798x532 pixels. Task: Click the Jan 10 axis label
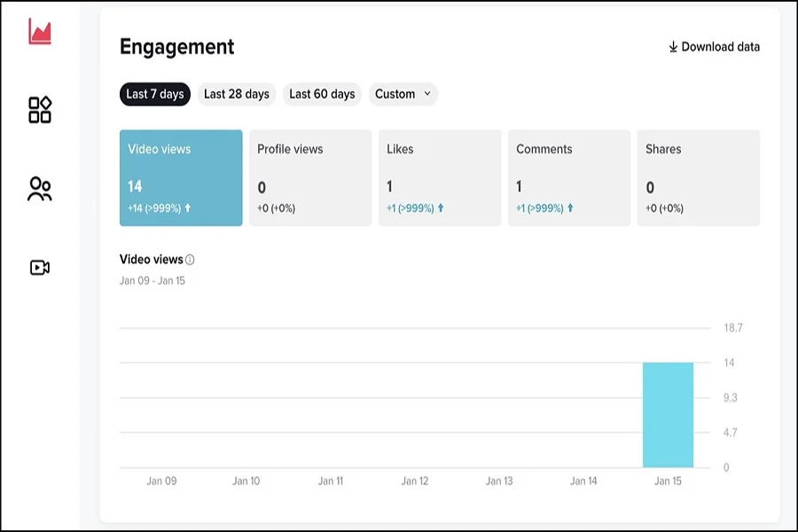(246, 481)
